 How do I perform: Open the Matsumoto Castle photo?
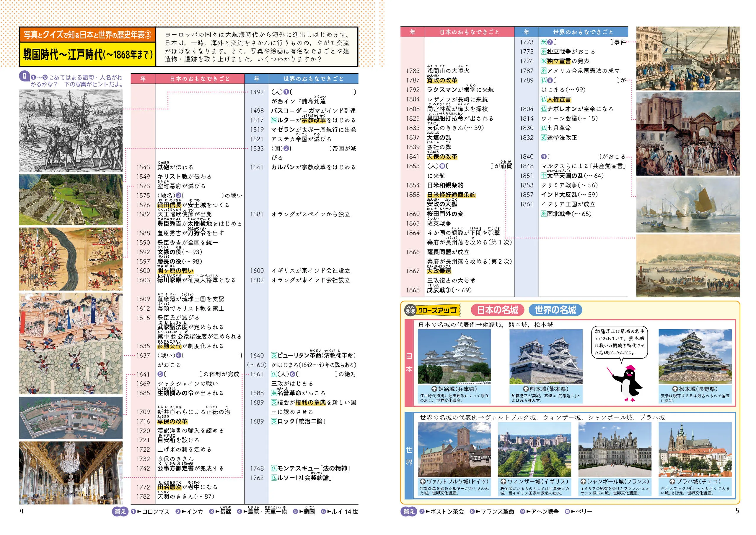695,357
